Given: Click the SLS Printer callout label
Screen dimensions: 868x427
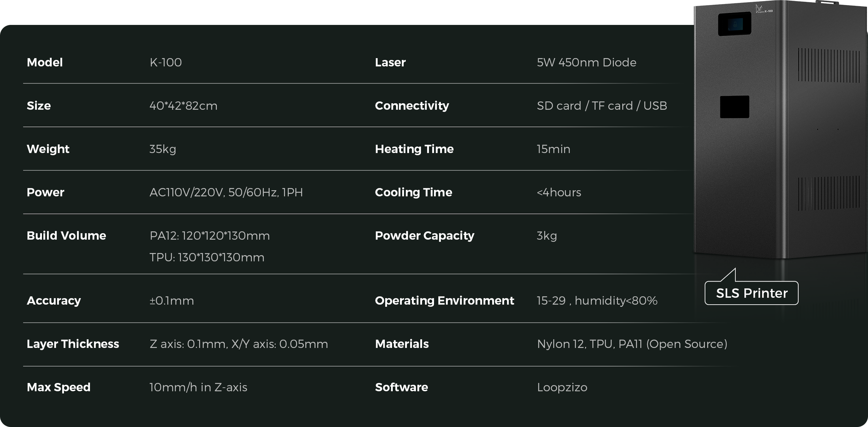Looking at the screenshot, I should (x=751, y=293).
